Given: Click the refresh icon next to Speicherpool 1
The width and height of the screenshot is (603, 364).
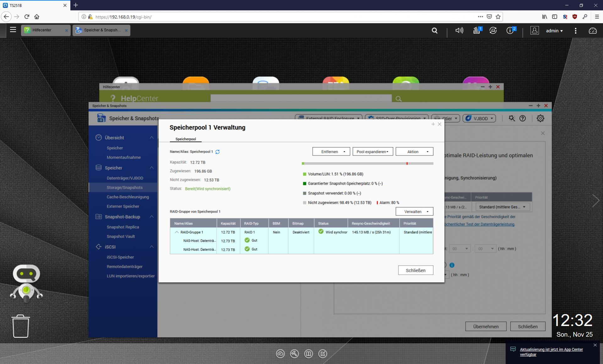Looking at the screenshot, I should click(x=217, y=152).
